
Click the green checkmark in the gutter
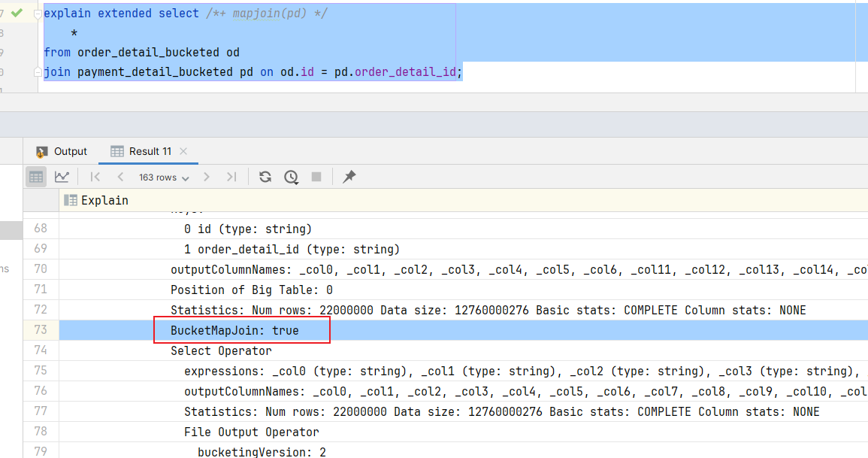(17, 12)
